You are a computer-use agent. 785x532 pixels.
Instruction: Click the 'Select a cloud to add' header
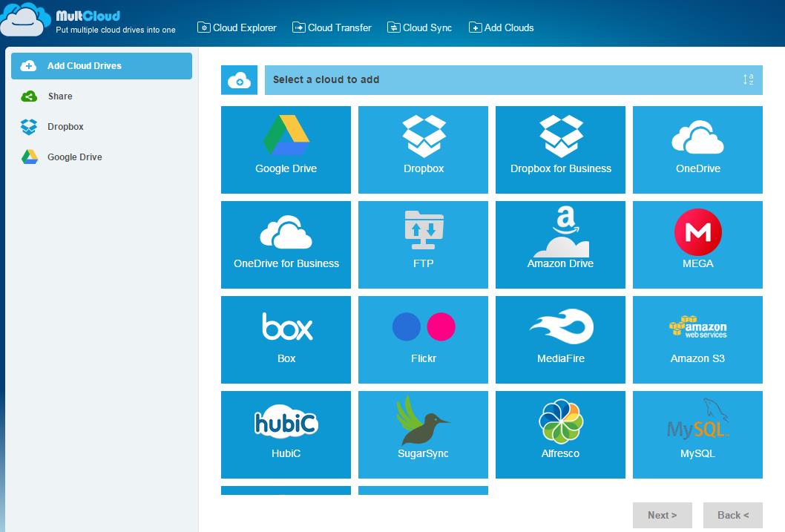(513, 80)
